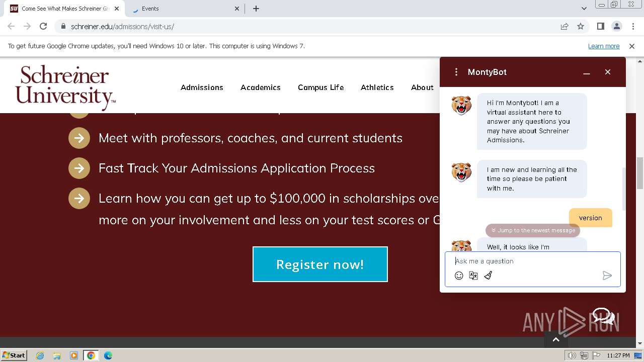This screenshot has width=644, height=362.
Task: Open File Explorer from taskbar
Action: (x=57, y=355)
